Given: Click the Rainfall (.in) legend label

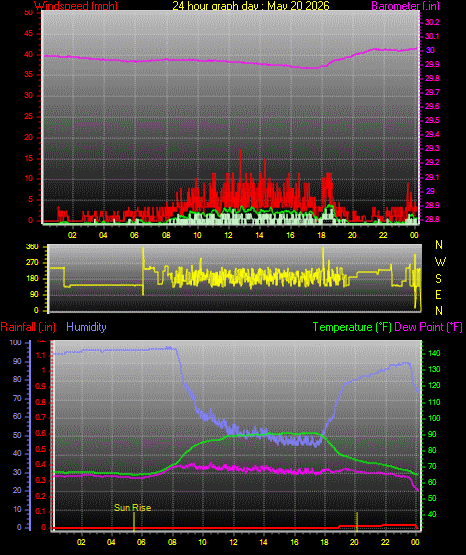Looking at the screenshot, I should click(x=28, y=327).
